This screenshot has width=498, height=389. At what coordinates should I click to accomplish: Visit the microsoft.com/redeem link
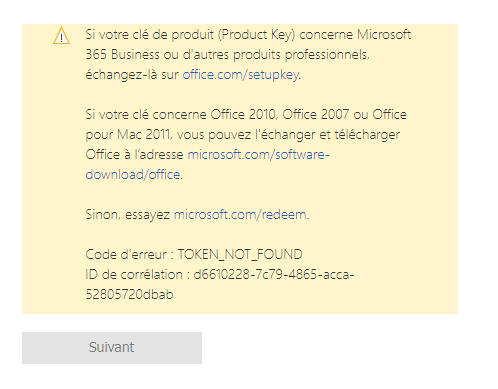240,214
